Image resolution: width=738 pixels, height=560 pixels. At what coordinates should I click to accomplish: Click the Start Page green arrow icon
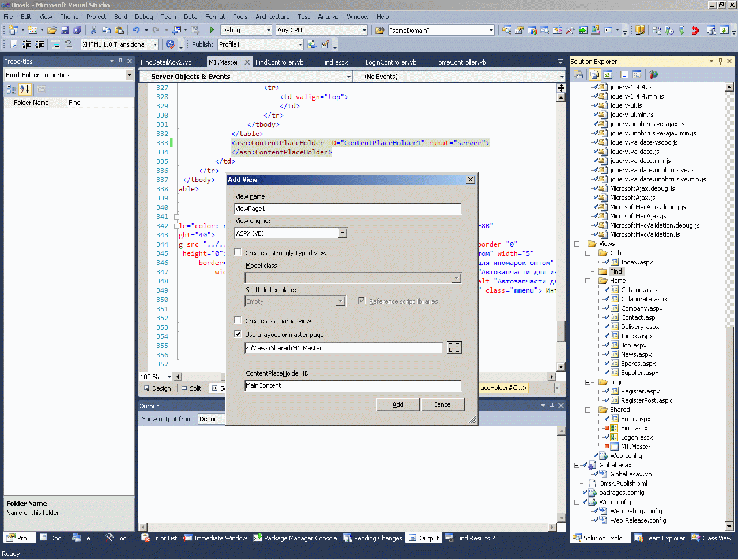[583, 30]
